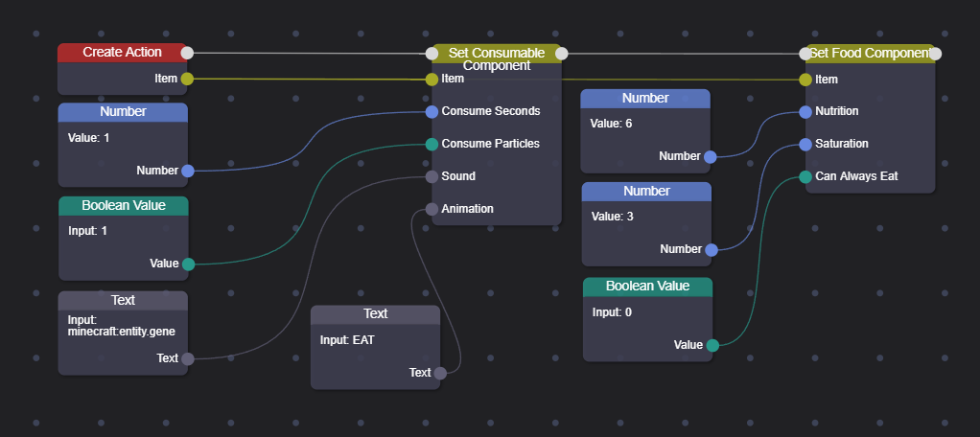Click the Text output port of EAT node
The image size is (980, 437).
pyautogui.click(x=439, y=374)
